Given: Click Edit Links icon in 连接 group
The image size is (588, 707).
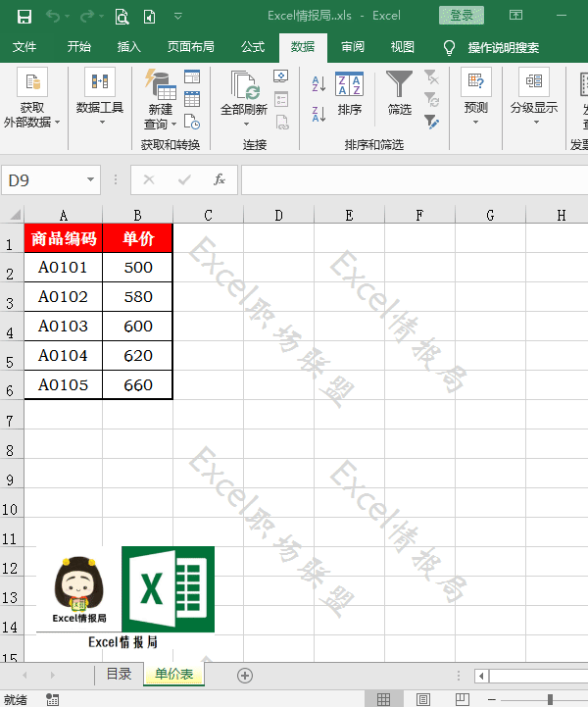Looking at the screenshot, I should 282,123.
